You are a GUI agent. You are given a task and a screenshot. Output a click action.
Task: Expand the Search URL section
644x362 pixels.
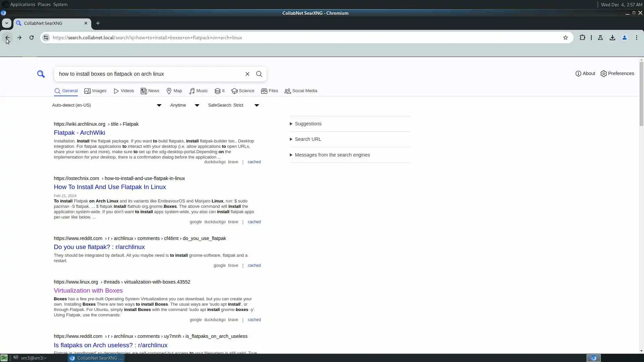308,139
